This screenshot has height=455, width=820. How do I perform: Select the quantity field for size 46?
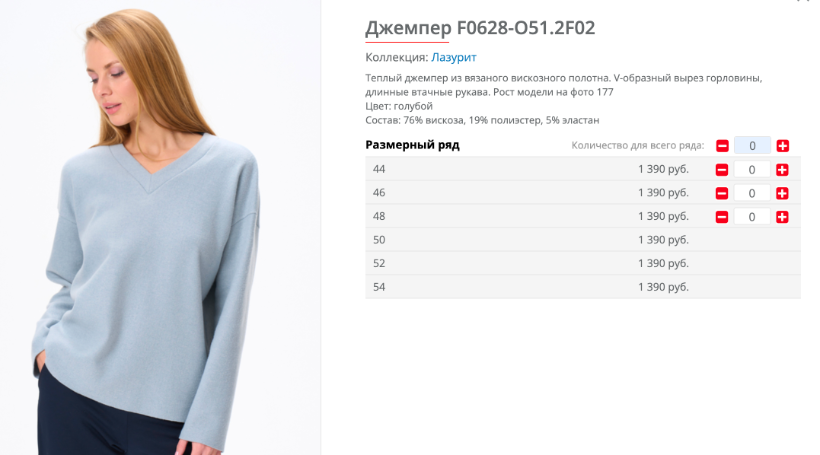coord(752,193)
